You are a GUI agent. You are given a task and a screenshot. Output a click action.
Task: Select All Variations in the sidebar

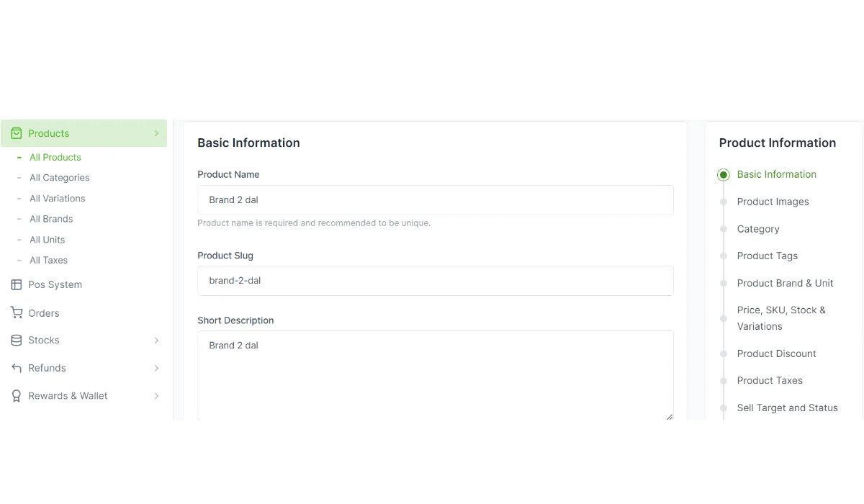pos(57,198)
